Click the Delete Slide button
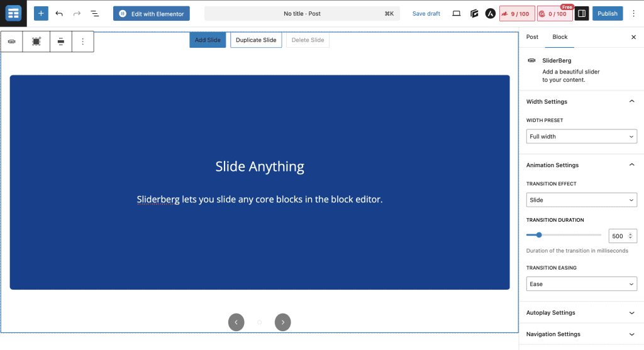This screenshot has height=350, width=644. (308, 40)
